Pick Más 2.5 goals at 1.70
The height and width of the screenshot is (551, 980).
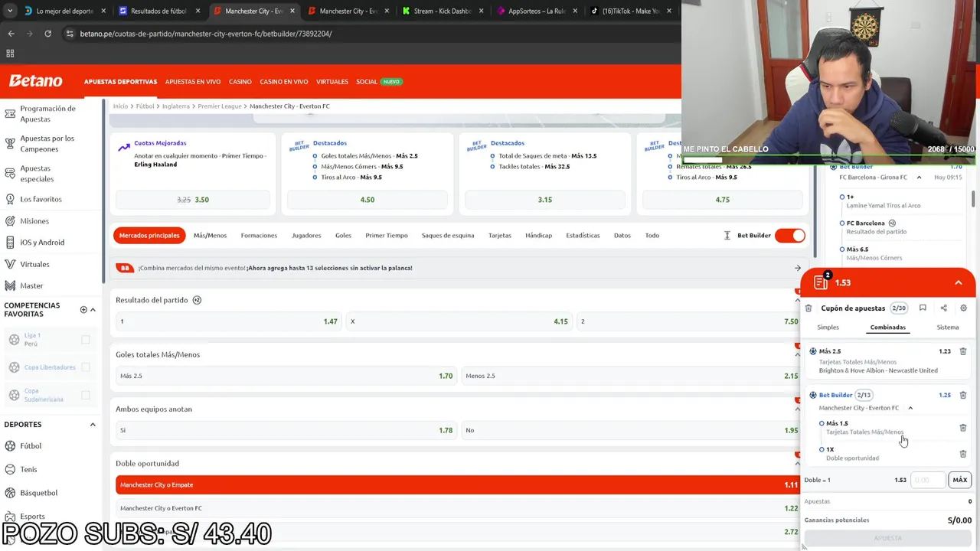click(286, 376)
